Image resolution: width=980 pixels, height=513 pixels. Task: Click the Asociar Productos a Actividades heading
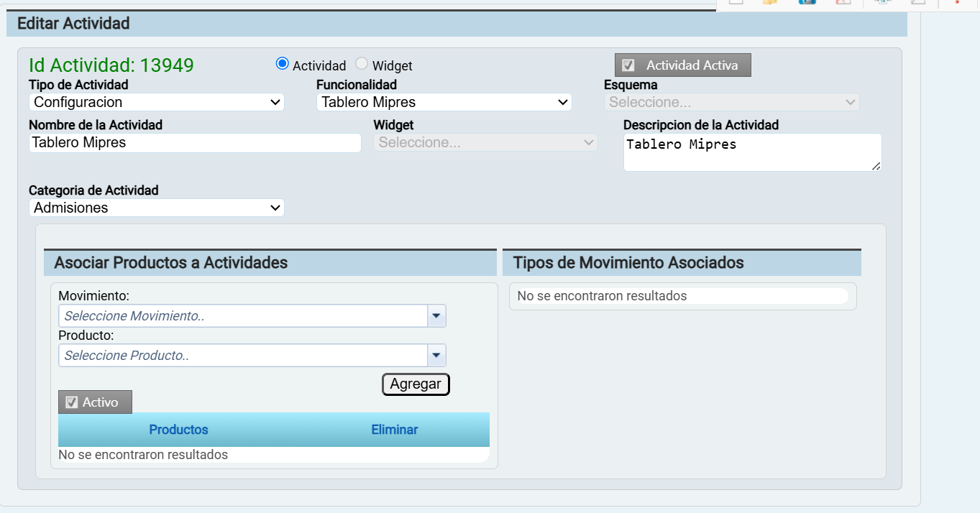(171, 263)
